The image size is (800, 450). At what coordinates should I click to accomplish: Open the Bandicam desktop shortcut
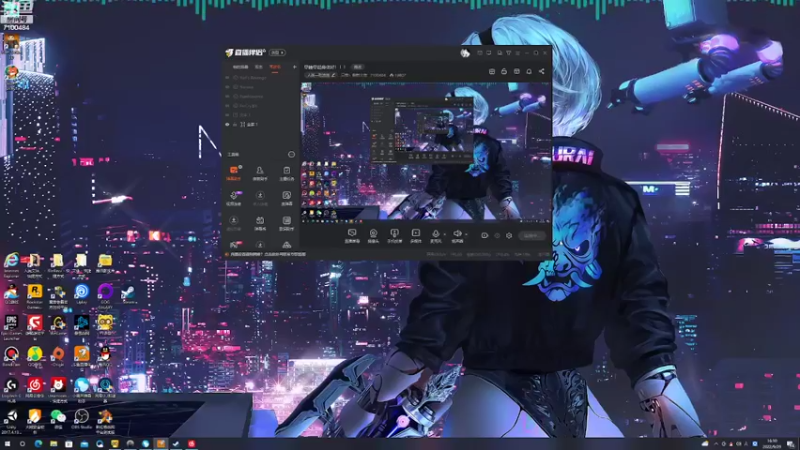tap(11, 356)
